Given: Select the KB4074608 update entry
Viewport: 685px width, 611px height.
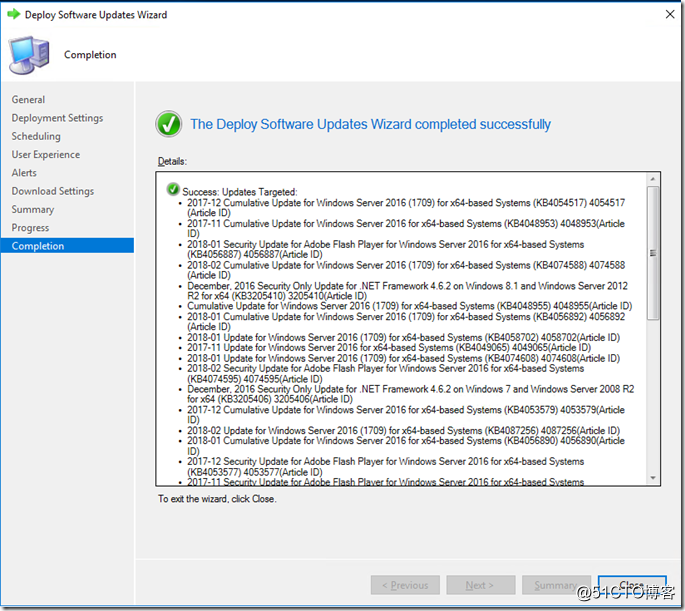Looking at the screenshot, I should (x=403, y=358).
